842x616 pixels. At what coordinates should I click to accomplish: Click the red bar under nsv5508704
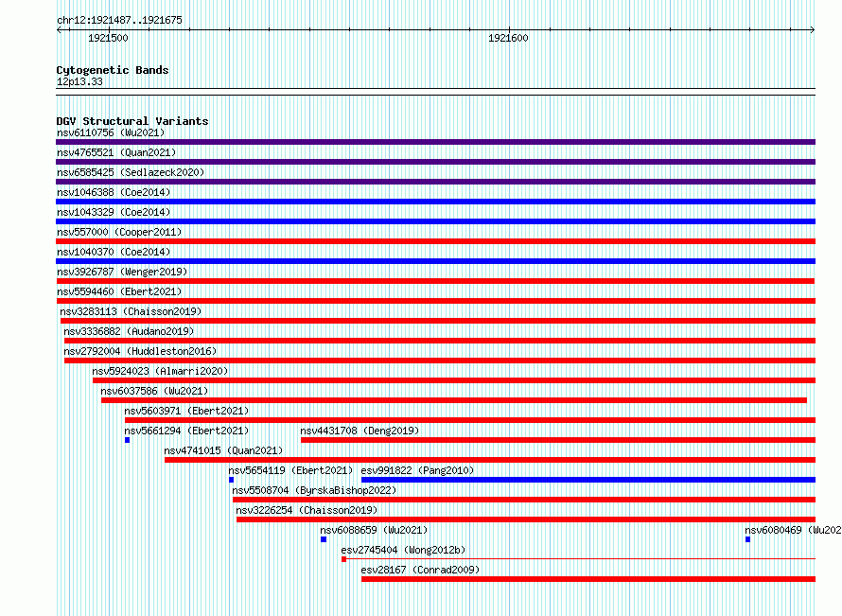coord(524,500)
